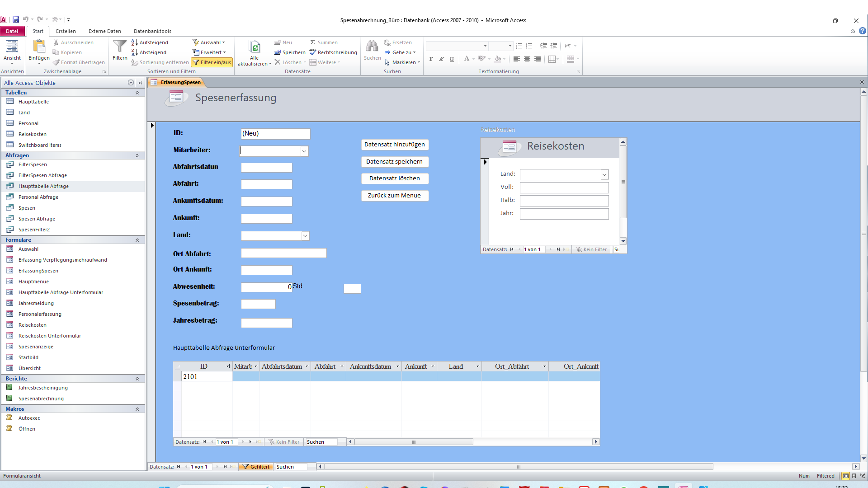Click the bold F formatting icon
This screenshot has width=868, height=488.
[x=431, y=59]
